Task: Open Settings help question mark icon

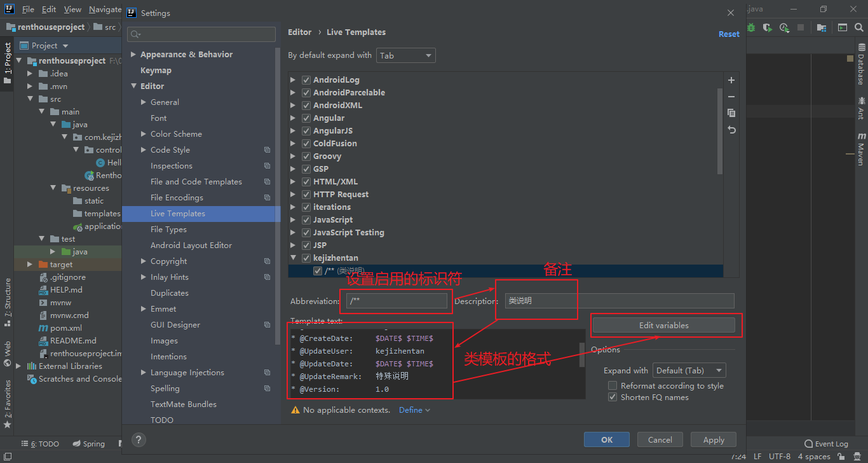Action: pyautogui.click(x=139, y=439)
